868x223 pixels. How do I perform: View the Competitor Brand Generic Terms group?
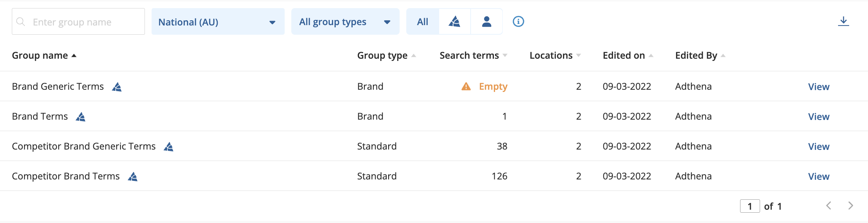click(818, 147)
